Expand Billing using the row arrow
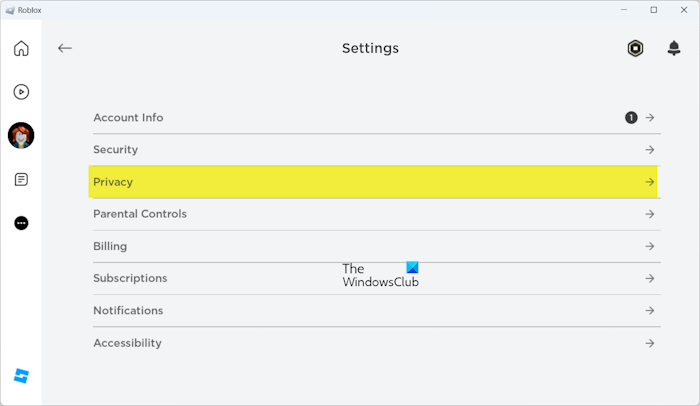This screenshot has height=406, width=700. (650, 246)
